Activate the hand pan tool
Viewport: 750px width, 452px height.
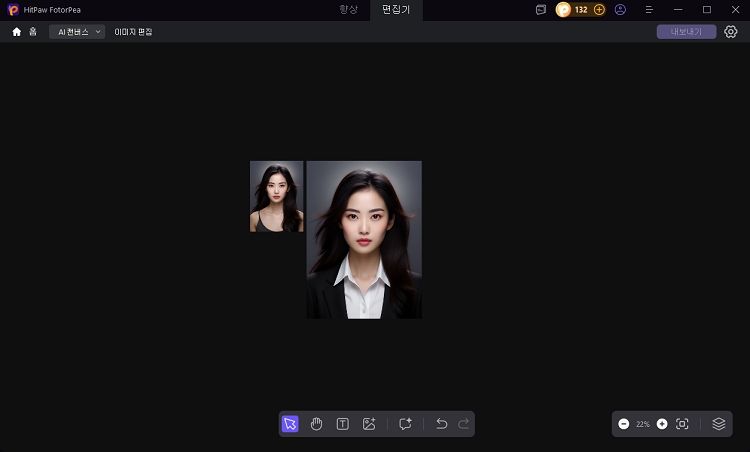[316, 424]
